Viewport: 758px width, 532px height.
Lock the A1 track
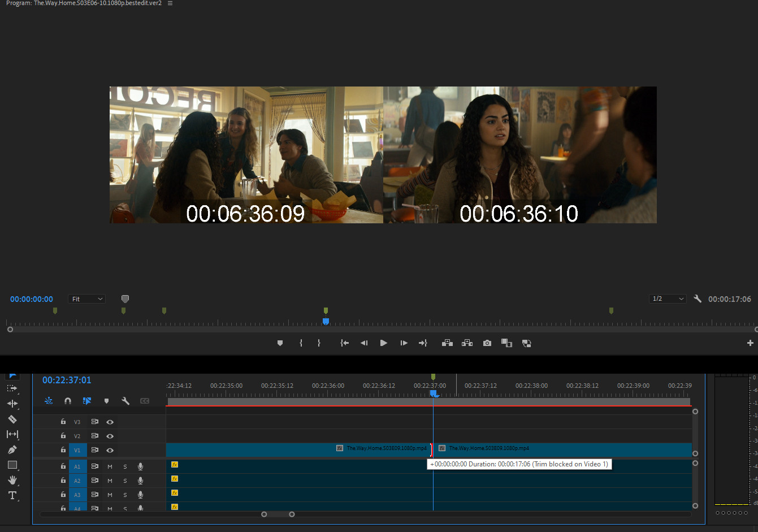(63, 466)
